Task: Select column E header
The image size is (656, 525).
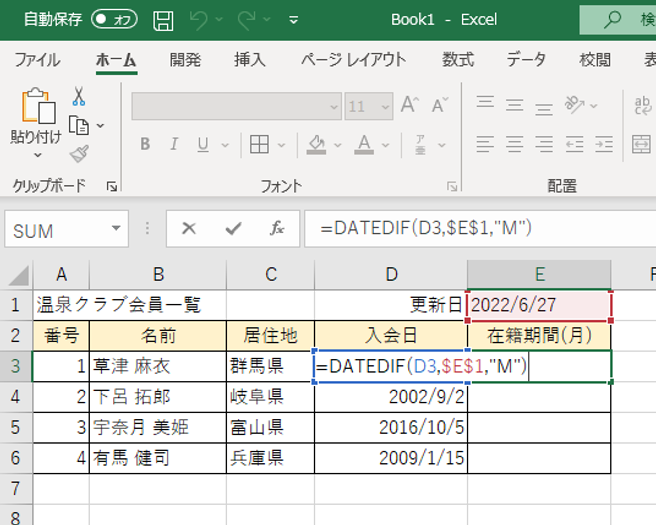Action: pos(539,274)
